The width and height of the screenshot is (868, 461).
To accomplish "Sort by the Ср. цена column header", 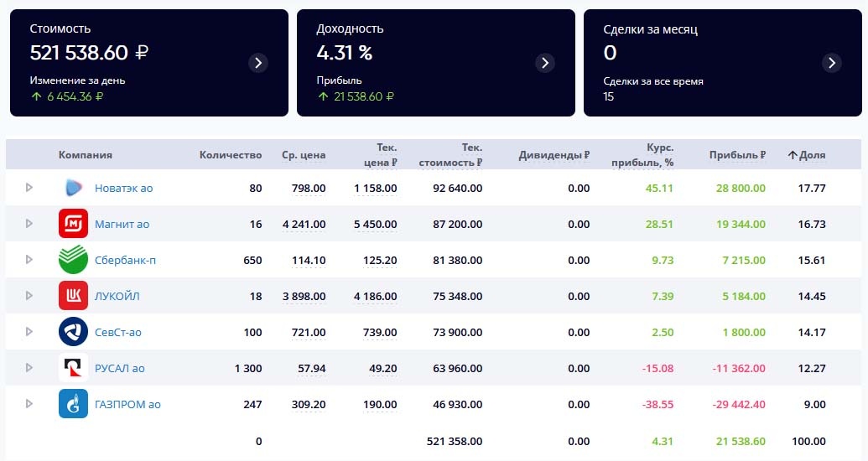I will coord(304,155).
